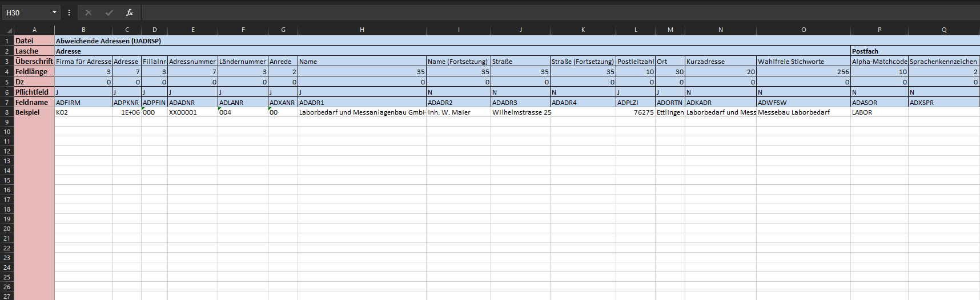
Task: Click the 'Straße (Fortsetzung)' header cell
Action: [583, 62]
